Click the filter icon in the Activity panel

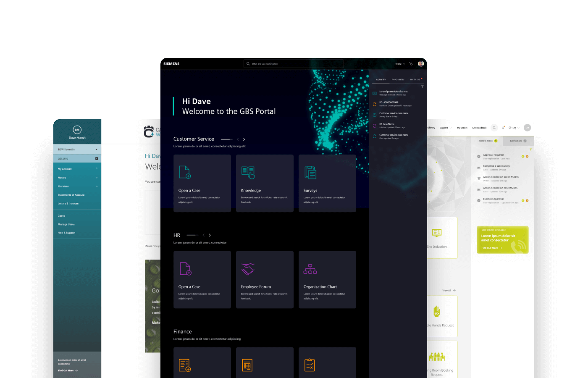pyautogui.click(x=422, y=87)
